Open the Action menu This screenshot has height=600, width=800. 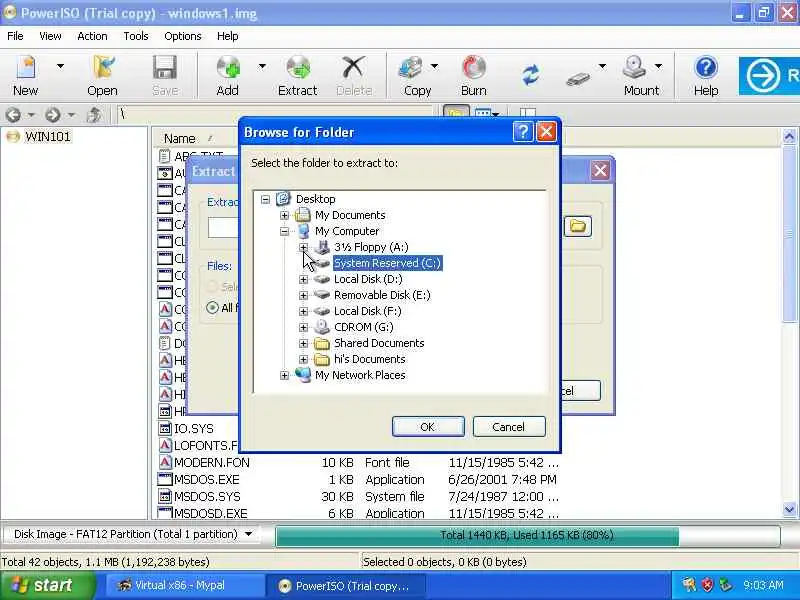pyautogui.click(x=92, y=36)
